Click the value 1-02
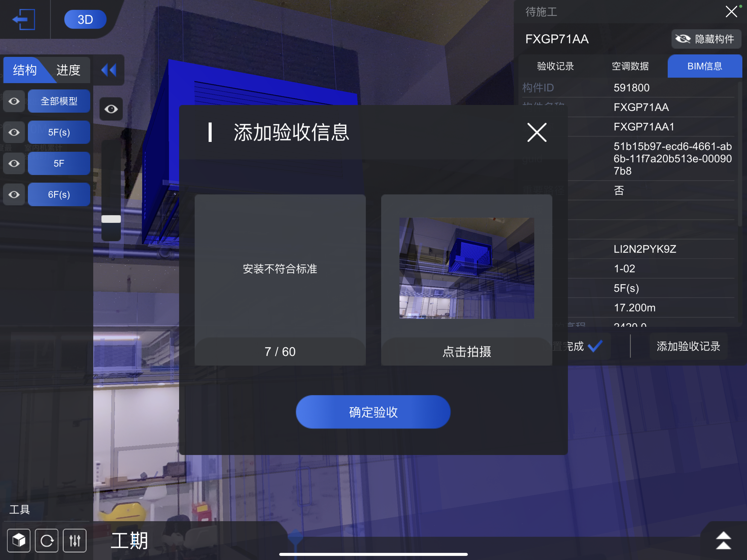 tap(625, 269)
